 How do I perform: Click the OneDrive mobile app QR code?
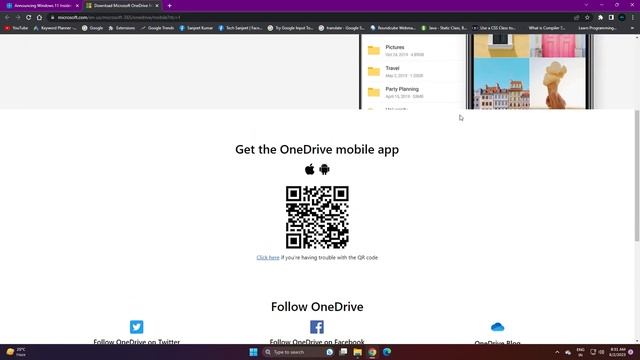[317, 217]
